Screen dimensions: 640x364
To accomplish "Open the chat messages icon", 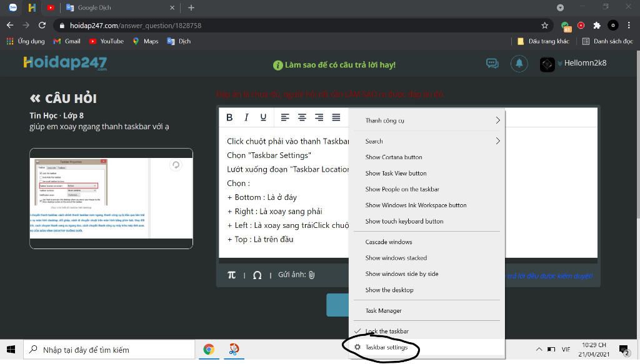I will tap(492, 64).
